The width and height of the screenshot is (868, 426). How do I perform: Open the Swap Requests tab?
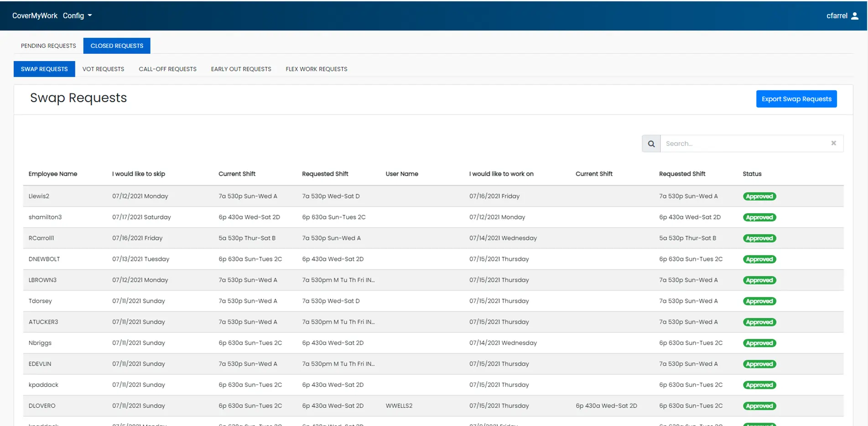[44, 69]
